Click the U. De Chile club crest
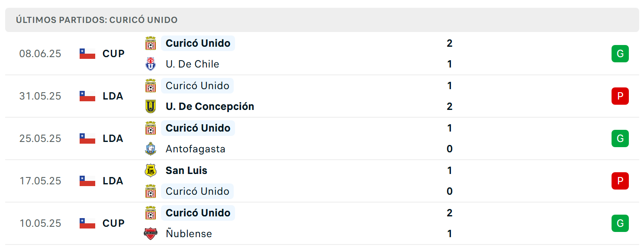 tap(151, 64)
